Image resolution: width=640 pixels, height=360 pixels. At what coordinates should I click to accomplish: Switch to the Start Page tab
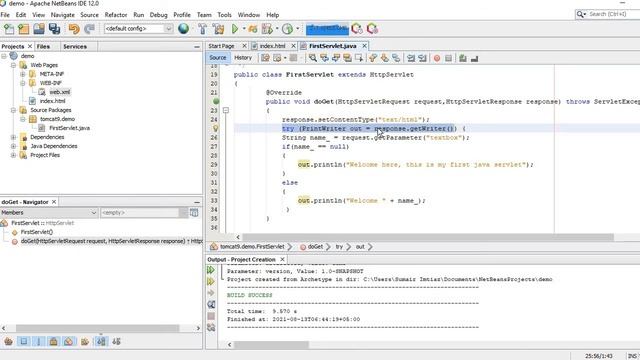(222, 46)
